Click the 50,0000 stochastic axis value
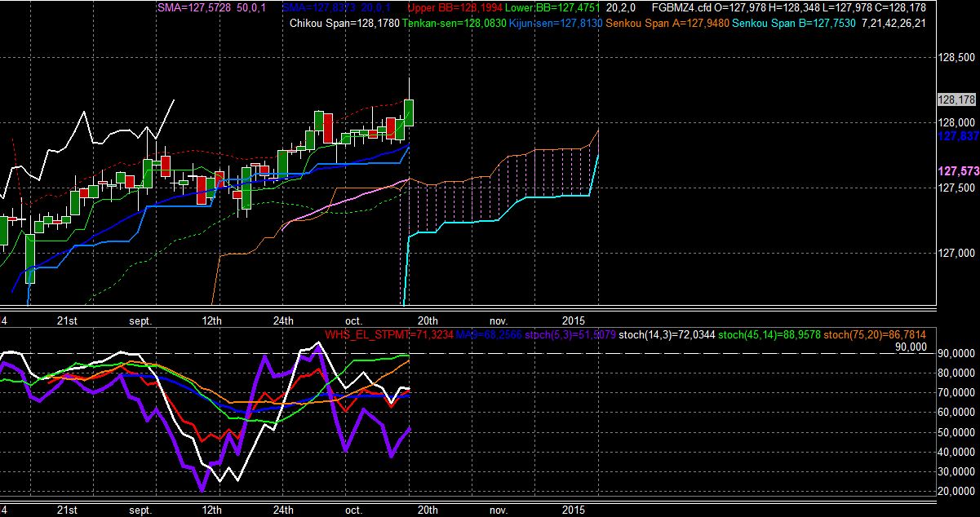 (958, 432)
